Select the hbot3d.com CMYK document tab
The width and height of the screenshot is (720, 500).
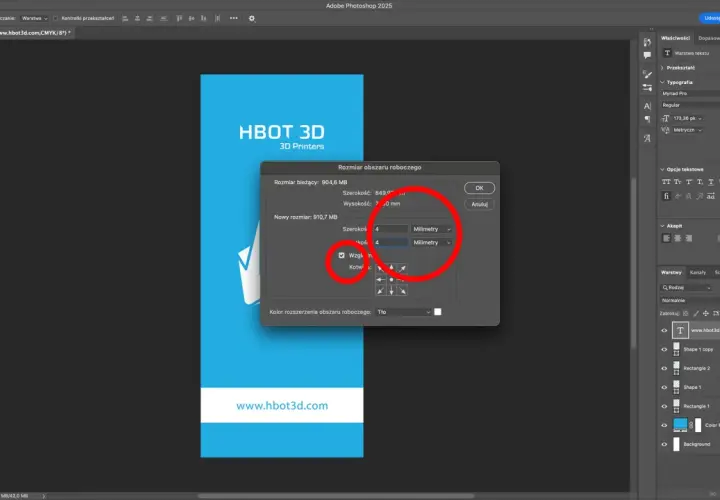pyautogui.click(x=35, y=33)
